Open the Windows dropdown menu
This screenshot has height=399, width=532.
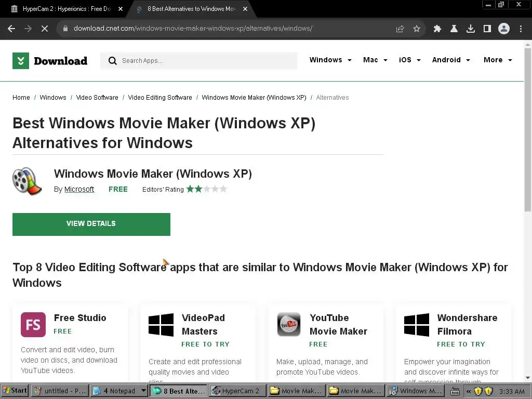pyautogui.click(x=330, y=60)
